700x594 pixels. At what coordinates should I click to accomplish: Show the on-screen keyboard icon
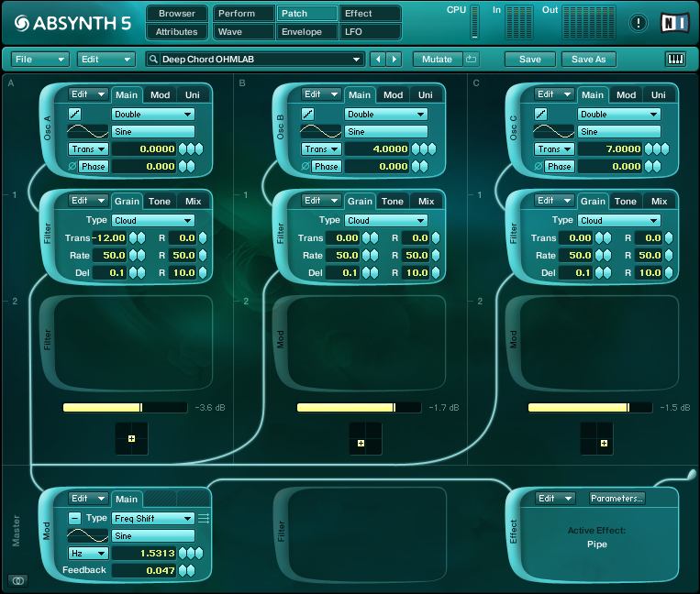[x=675, y=59]
